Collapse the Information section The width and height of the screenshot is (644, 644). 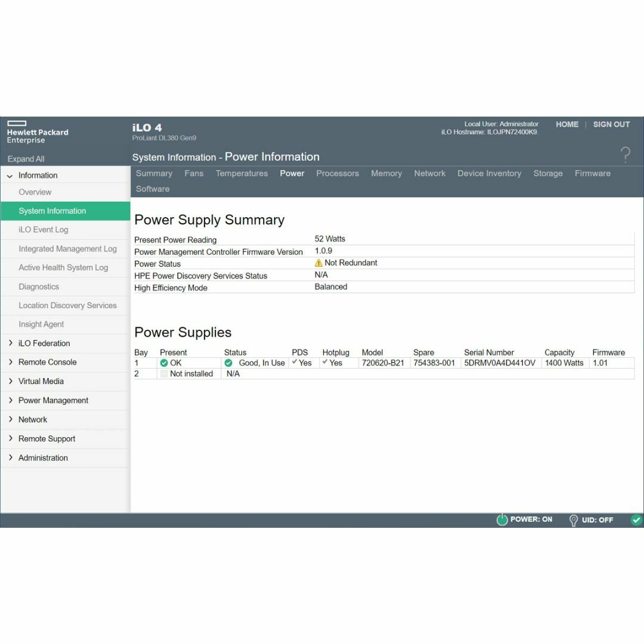coord(10,176)
